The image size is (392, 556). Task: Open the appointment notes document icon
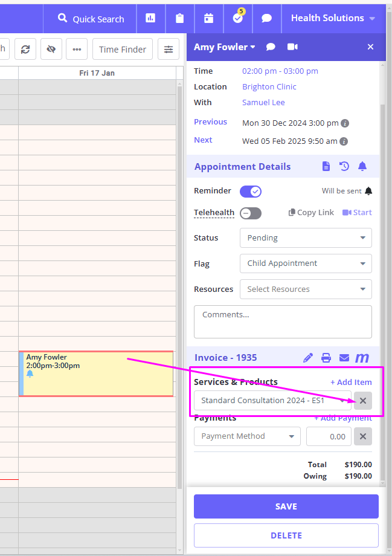[326, 166]
